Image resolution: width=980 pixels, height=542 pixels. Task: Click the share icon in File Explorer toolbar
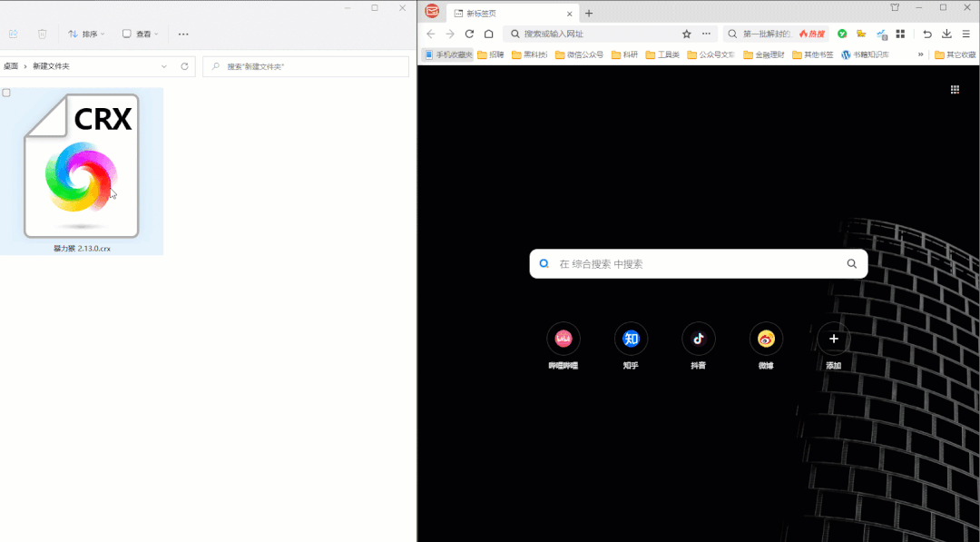(13, 34)
